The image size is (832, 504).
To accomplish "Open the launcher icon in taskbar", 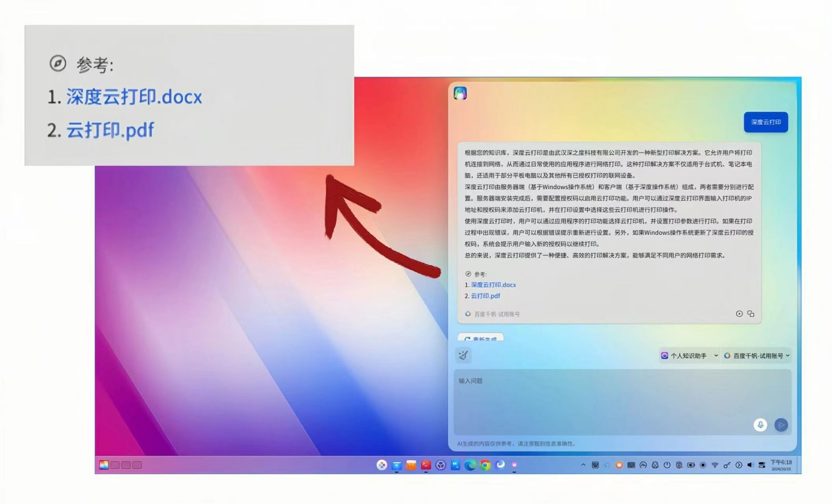I will [104, 465].
